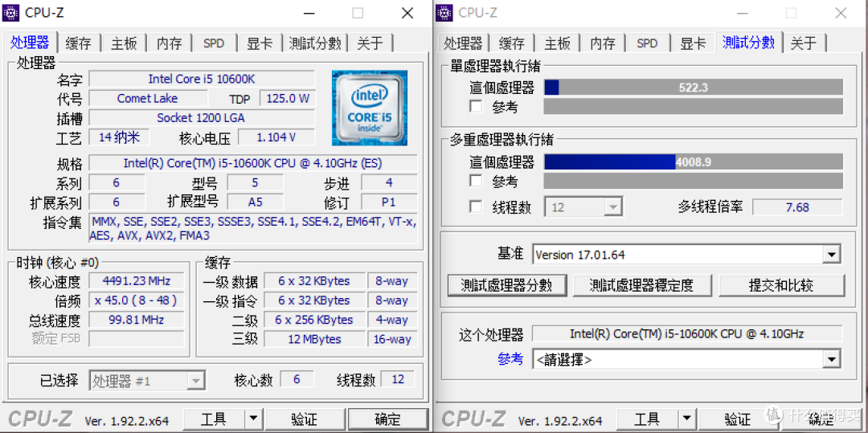Open 缓存 tab in right window
Viewport: 868px width, 433px height.
[x=511, y=43]
